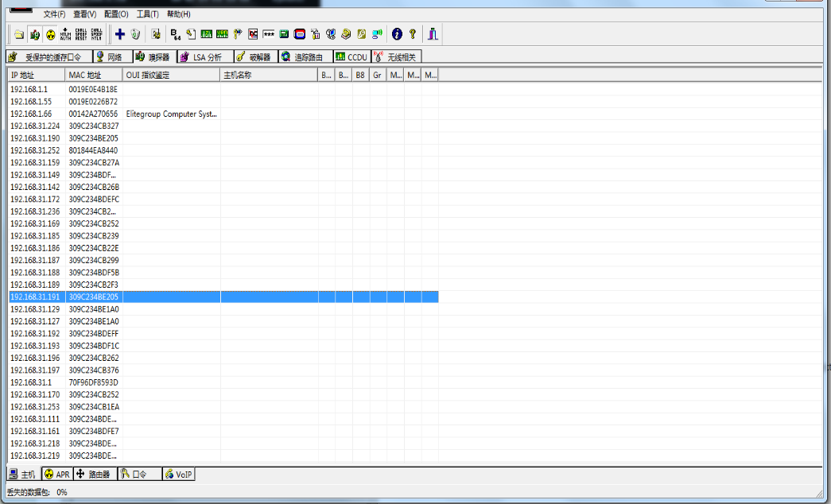
Task: Select the 主机 bottom tab
Action: [23, 475]
